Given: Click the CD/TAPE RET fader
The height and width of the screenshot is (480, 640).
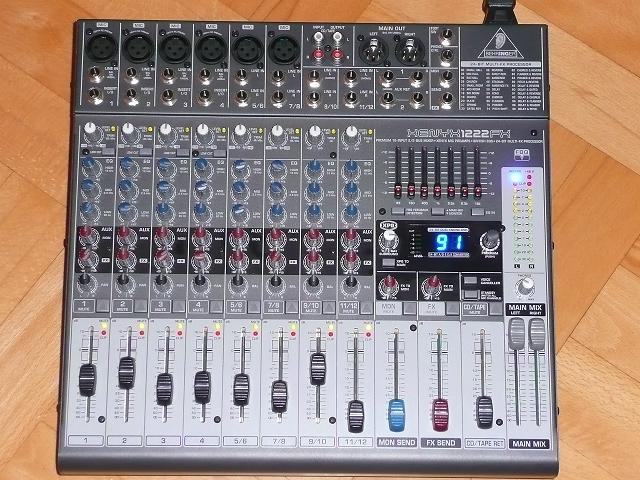Looking at the screenshot, I should tap(484, 412).
